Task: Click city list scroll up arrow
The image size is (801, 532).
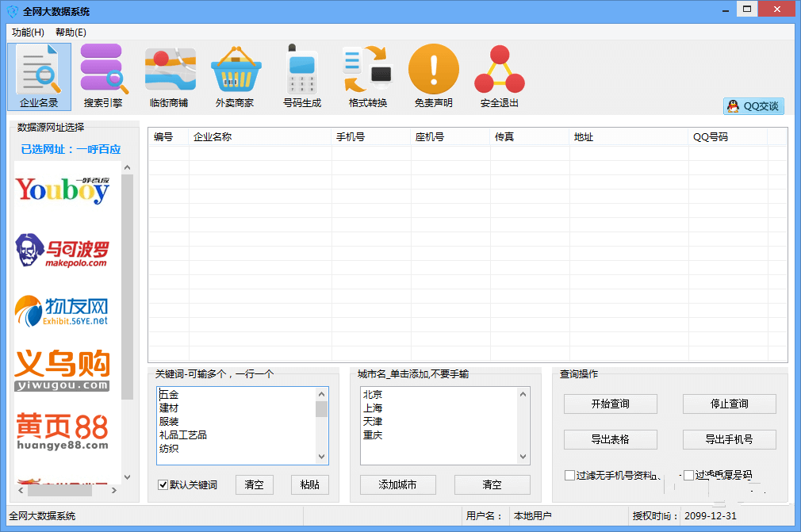Action: pos(523,393)
